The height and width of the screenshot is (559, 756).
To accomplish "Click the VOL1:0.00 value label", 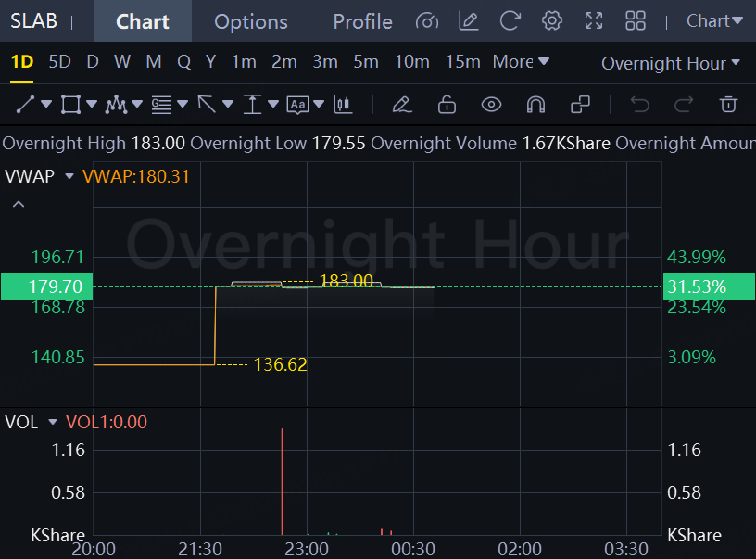I will click(x=107, y=422).
